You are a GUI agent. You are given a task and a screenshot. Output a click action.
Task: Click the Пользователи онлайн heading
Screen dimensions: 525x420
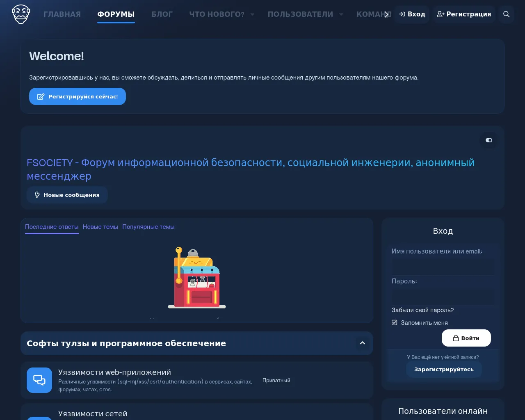[x=443, y=411]
